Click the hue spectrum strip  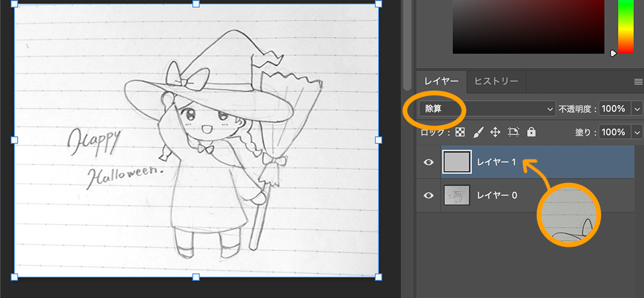626,26
